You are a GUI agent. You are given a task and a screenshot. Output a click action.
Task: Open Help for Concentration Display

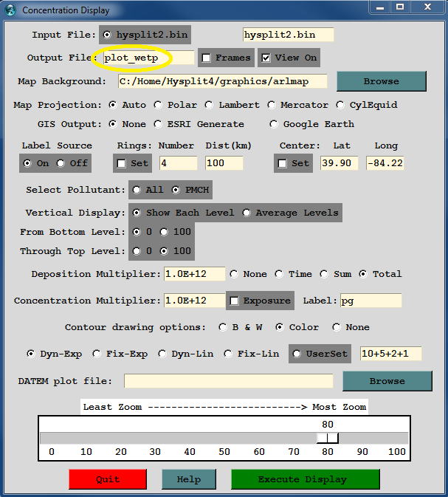pyautogui.click(x=189, y=479)
